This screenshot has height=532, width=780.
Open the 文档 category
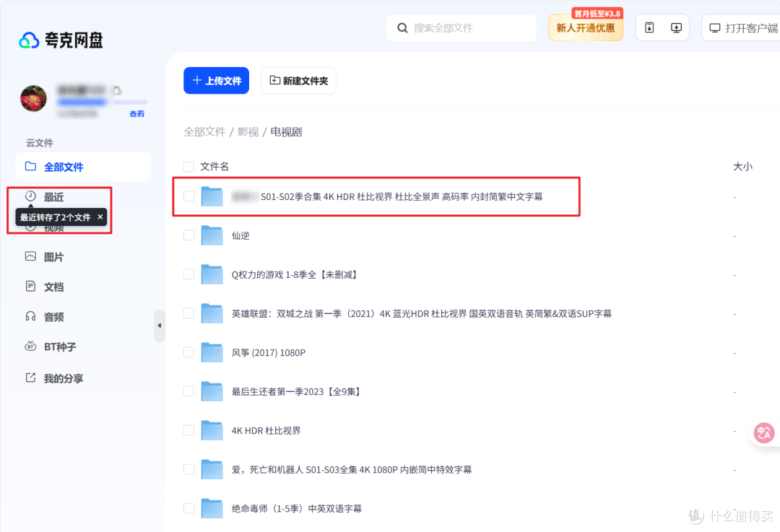pyautogui.click(x=53, y=287)
